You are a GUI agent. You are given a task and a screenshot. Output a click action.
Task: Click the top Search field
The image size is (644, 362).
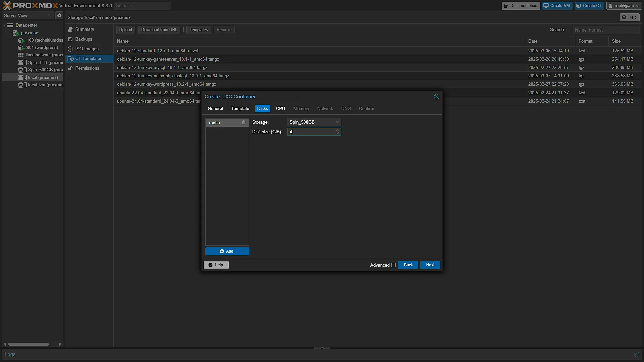click(142, 6)
